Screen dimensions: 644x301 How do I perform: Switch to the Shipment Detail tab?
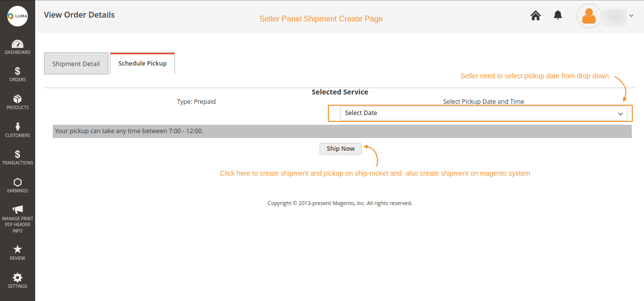click(x=76, y=63)
